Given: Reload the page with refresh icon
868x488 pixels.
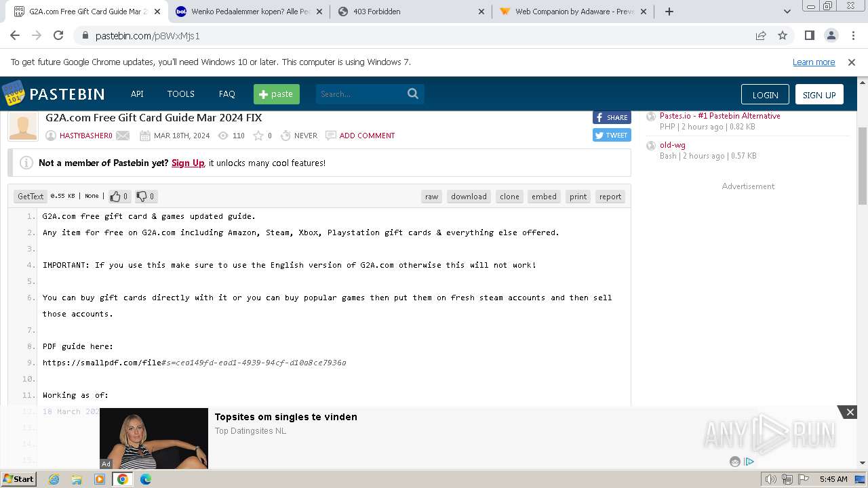Looking at the screenshot, I should [58, 35].
